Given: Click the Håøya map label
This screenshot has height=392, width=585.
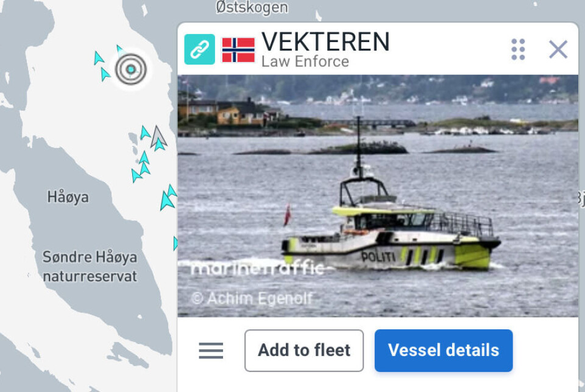Looking at the screenshot, I should (68, 197).
